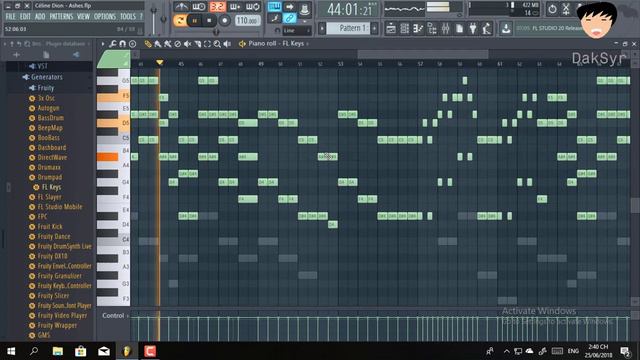
Task: Open the piano roll Tools wrench menu
Action: tap(113, 44)
